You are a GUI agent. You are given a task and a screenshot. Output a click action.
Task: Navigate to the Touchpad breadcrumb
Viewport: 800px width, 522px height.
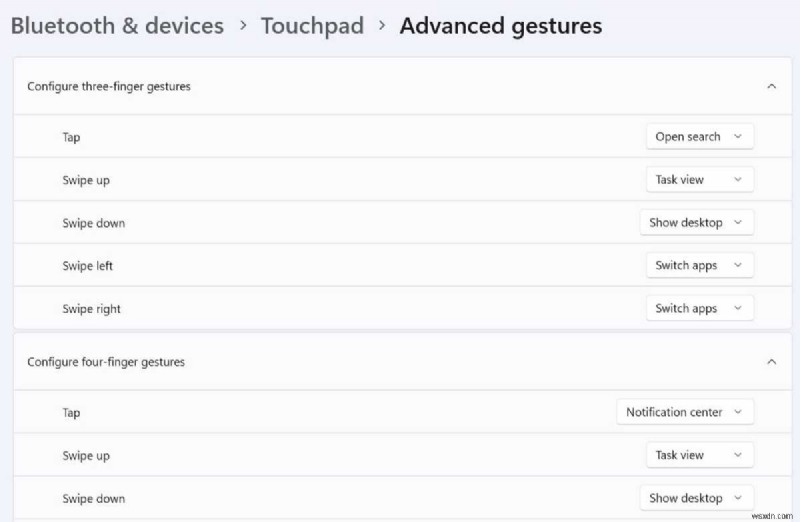[312, 26]
